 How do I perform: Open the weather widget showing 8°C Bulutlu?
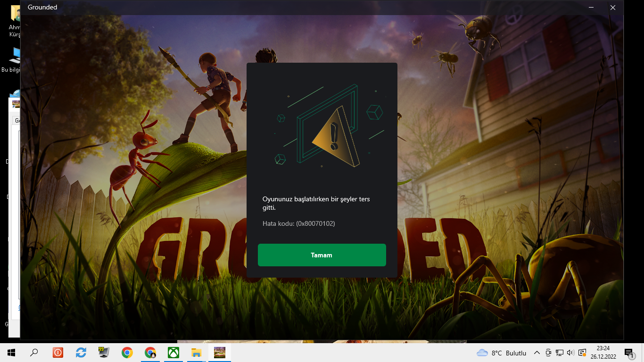point(501,353)
